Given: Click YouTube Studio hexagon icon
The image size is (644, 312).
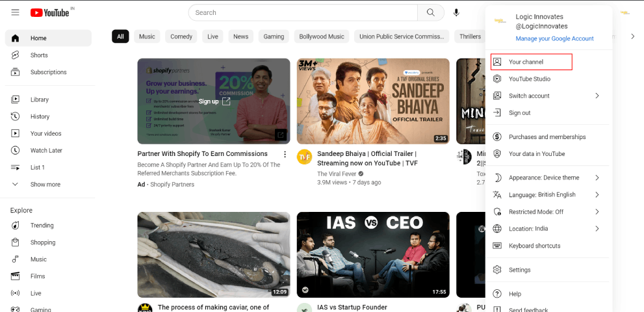Looking at the screenshot, I should tap(497, 79).
